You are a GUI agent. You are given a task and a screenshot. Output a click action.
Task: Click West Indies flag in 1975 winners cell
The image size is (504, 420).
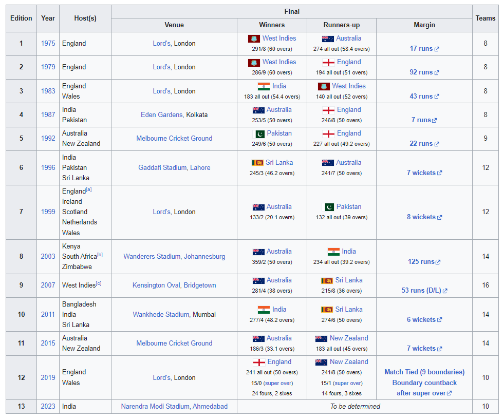[254, 39]
